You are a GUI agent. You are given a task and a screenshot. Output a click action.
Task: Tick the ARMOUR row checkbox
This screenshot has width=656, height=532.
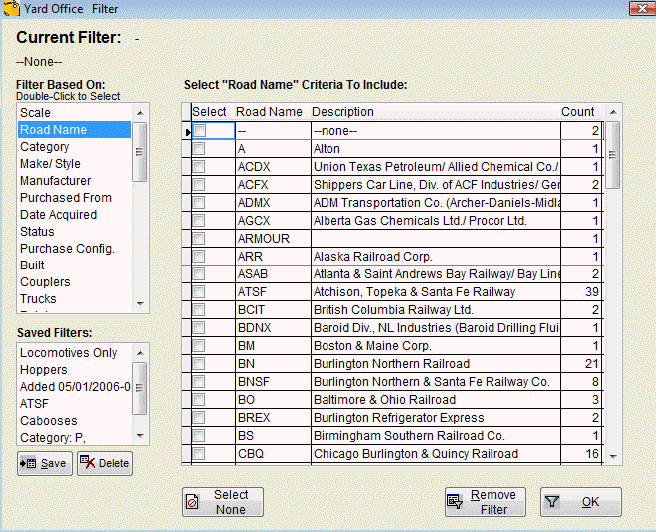click(199, 238)
